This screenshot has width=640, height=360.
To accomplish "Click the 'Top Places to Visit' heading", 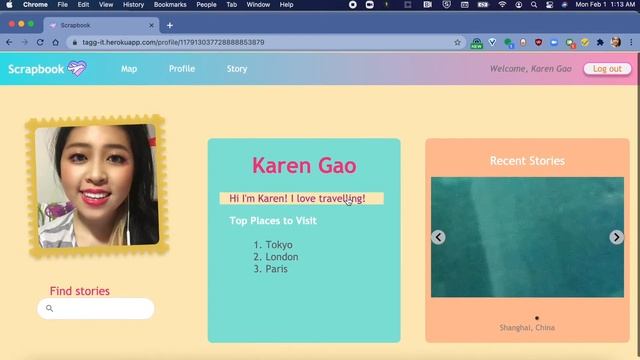I will 273,221.
